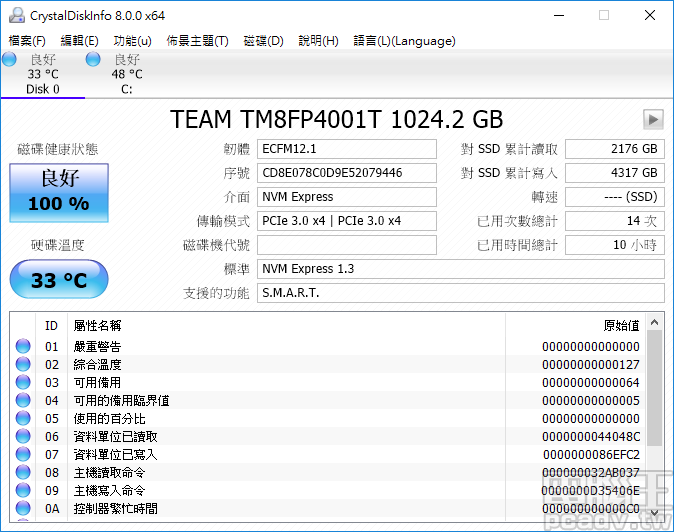Click the power on hours value 10 小時

tap(615, 245)
